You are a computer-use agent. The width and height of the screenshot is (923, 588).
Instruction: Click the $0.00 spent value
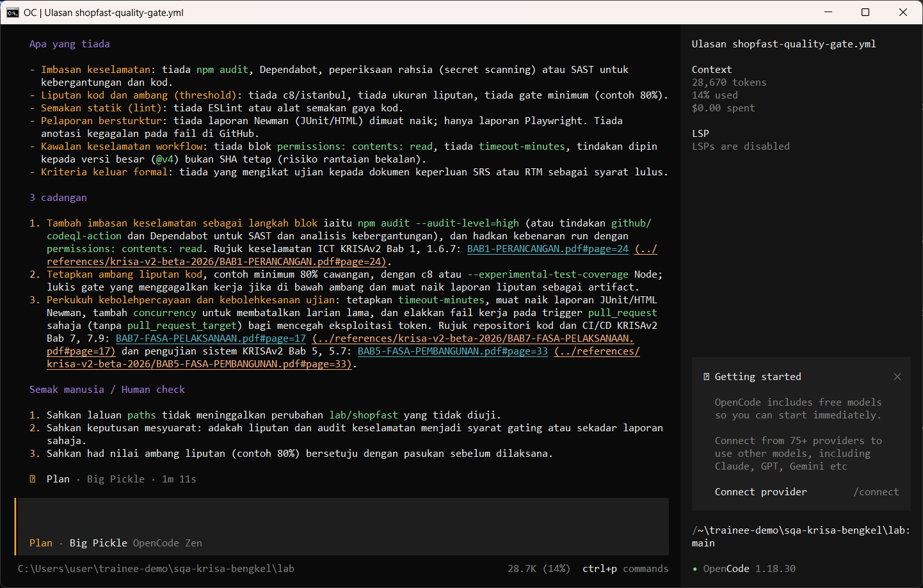(723, 108)
